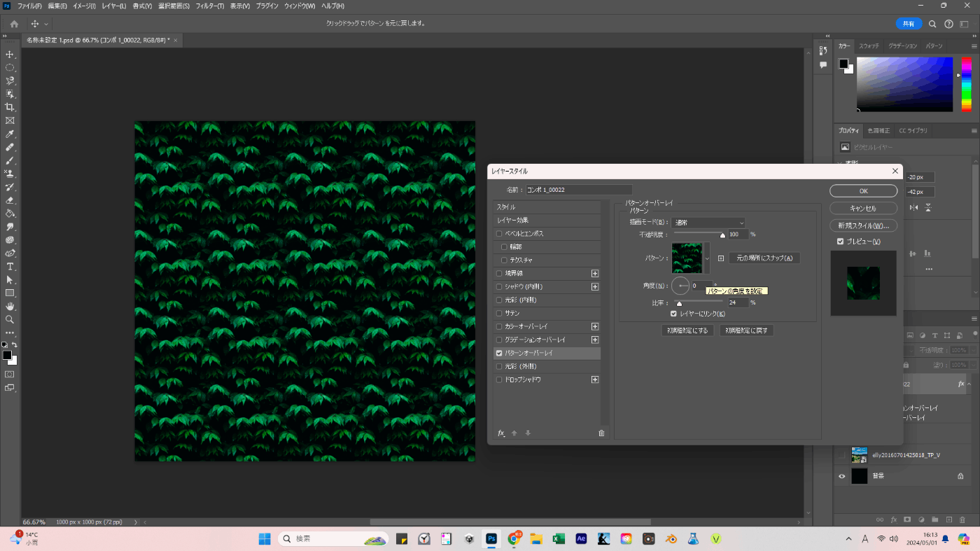The width and height of the screenshot is (980, 551).
Task: Select the Hand tool
Action: pyautogui.click(x=10, y=306)
